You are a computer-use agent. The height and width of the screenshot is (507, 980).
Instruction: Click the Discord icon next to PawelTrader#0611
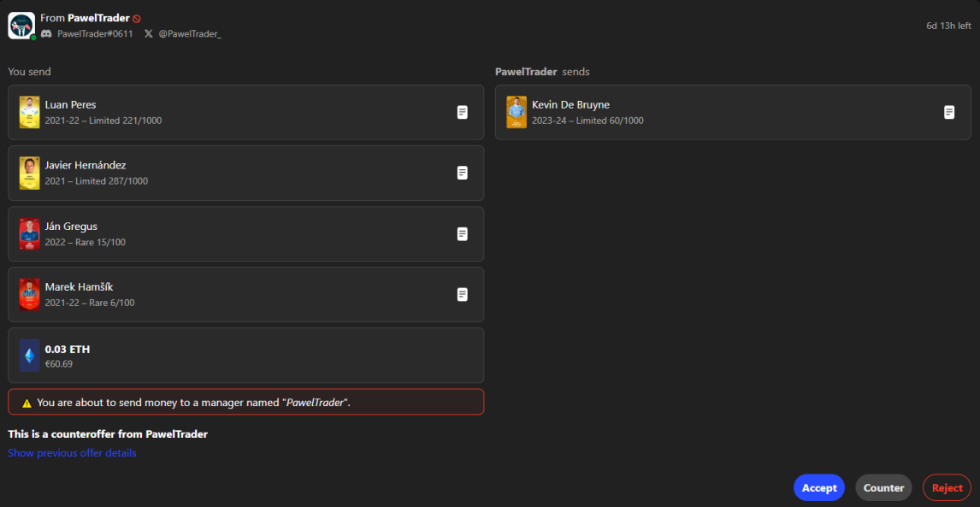click(x=46, y=33)
